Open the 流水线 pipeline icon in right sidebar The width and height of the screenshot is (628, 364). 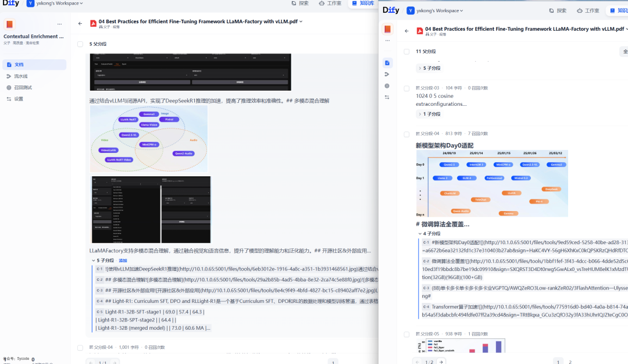[387, 74]
